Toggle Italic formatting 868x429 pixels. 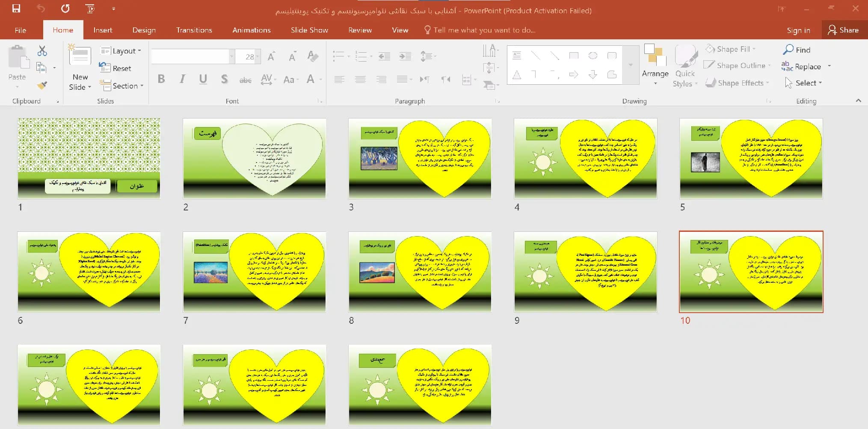[x=182, y=79]
